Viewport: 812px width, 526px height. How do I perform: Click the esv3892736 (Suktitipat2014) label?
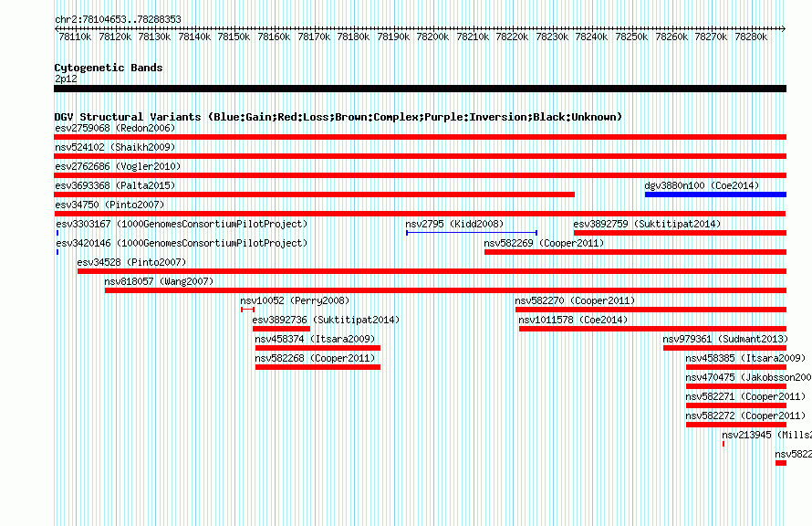326,320
